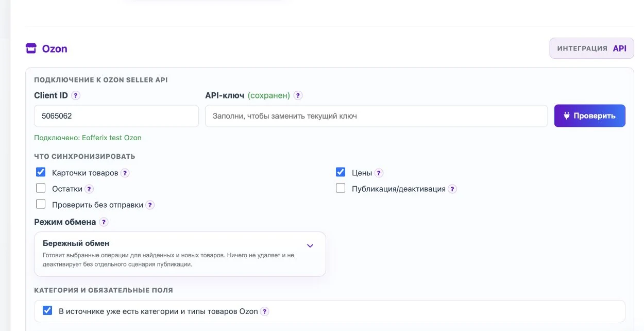Show help for Карточки товаров
This screenshot has height=331, width=644.
tap(125, 173)
